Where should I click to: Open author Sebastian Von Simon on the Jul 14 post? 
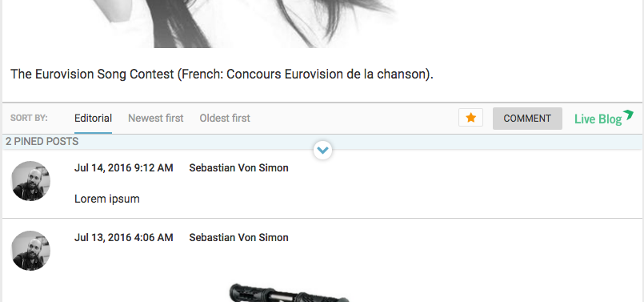pyautogui.click(x=238, y=168)
